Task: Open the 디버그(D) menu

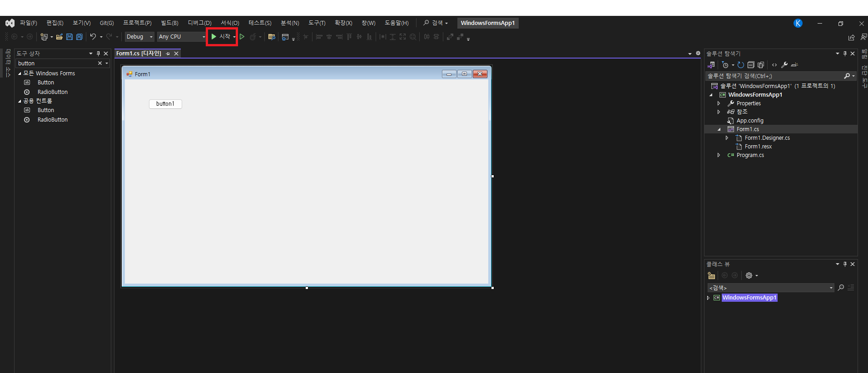Action: point(200,23)
